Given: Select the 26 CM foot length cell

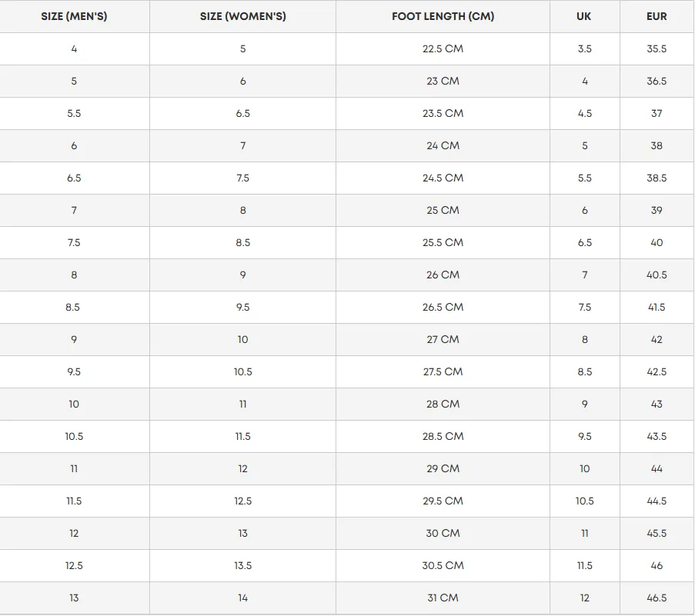Looking at the screenshot, I should point(443,275).
